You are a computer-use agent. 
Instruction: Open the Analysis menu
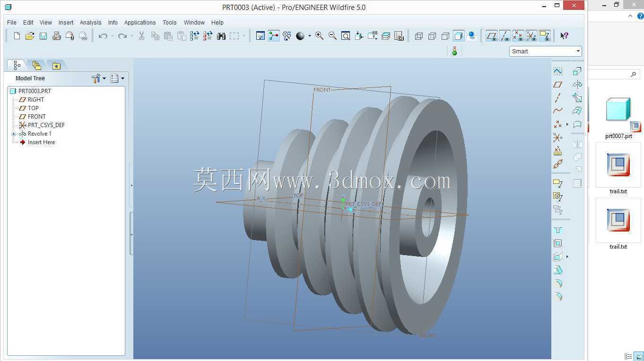[90, 22]
